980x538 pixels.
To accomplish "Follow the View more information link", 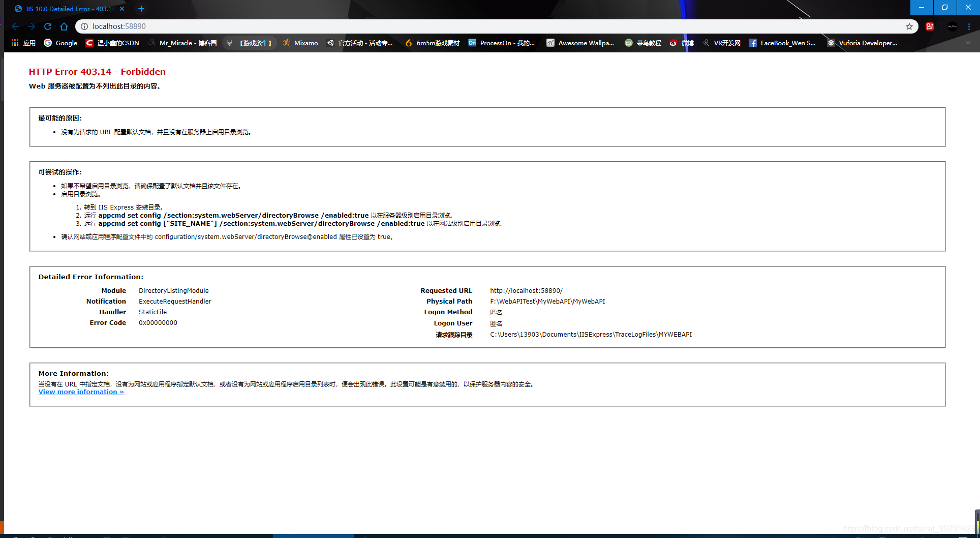I will click(81, 392).
